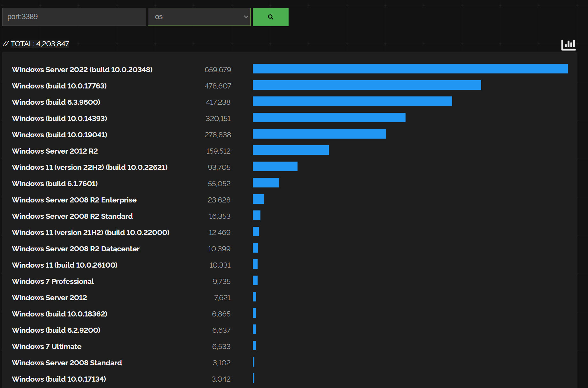Open Windows Server 2012 R2 entry
Image resolution: width=588 pixels, height=388 pixels.
click(x=55, y=151)
